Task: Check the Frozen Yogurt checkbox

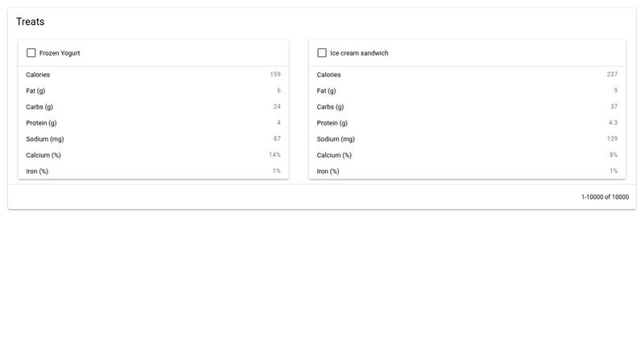Action: (x=31, y=53)
